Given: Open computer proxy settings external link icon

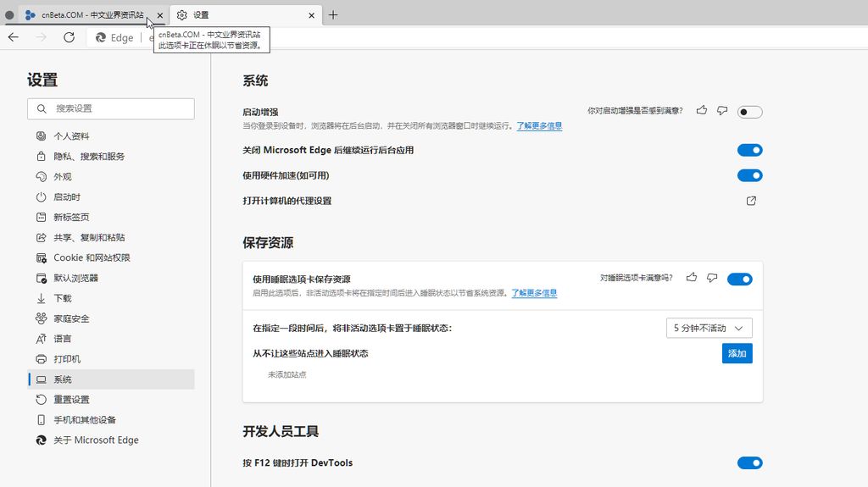Looking at the screenshot, I should pos(751,201).
